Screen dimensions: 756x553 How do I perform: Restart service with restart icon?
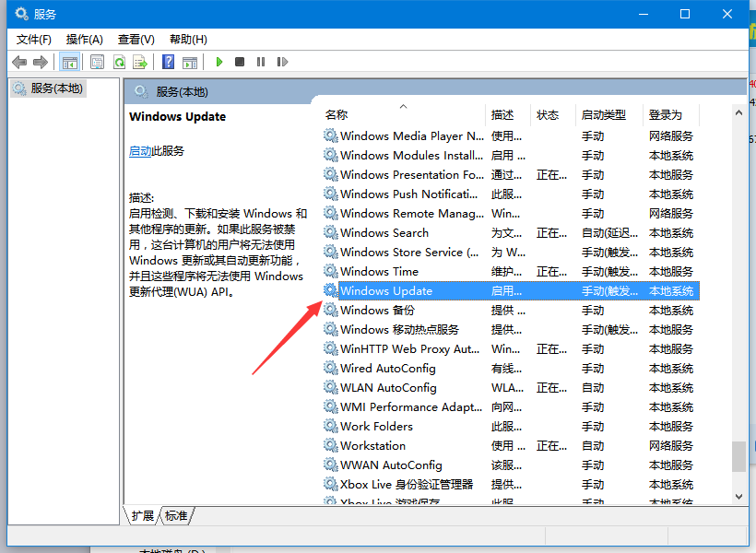click(x=282, y=62)
